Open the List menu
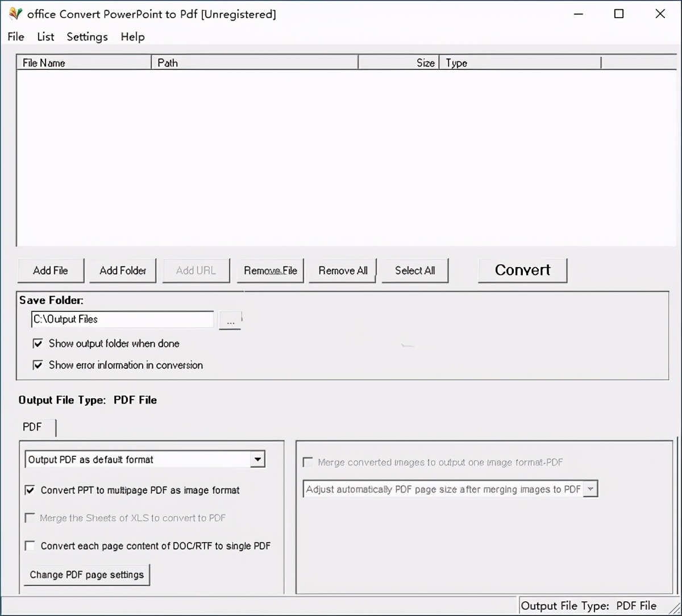 coord(45,37)
